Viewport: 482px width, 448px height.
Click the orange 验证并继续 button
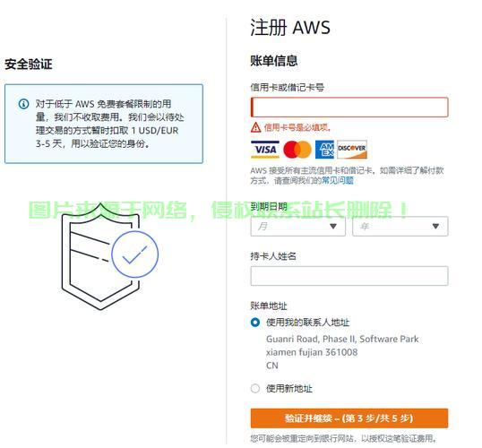pyautogui.click(x=349, y=418)
